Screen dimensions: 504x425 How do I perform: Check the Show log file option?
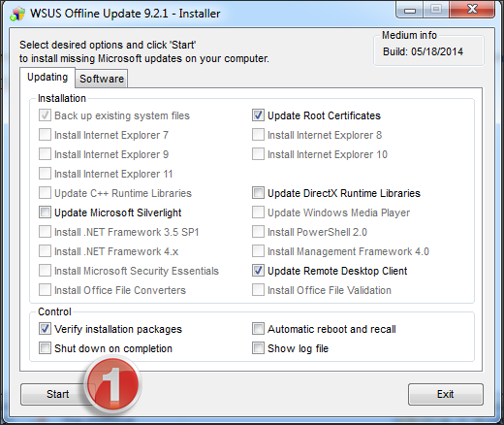click(x=258, y=348)
